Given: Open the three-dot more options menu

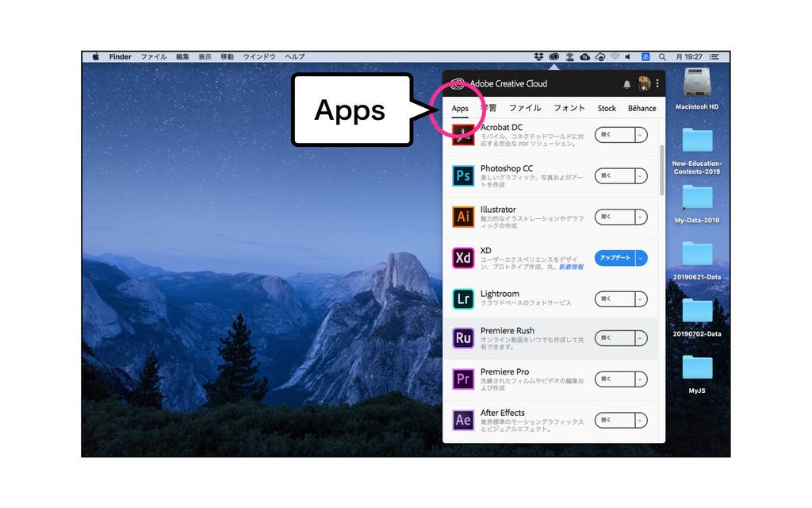Looking at the screenshot, I should coord(657,83).
